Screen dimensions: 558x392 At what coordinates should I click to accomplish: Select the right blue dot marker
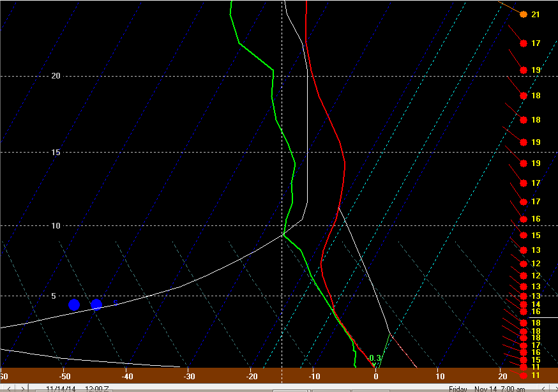[x=96, y=305]
